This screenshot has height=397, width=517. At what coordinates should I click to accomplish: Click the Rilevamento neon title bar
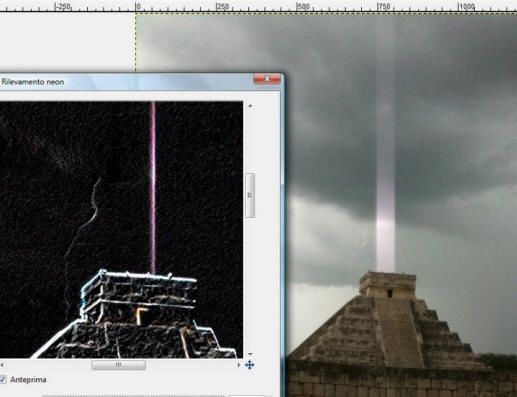click(x=127, y=82)
